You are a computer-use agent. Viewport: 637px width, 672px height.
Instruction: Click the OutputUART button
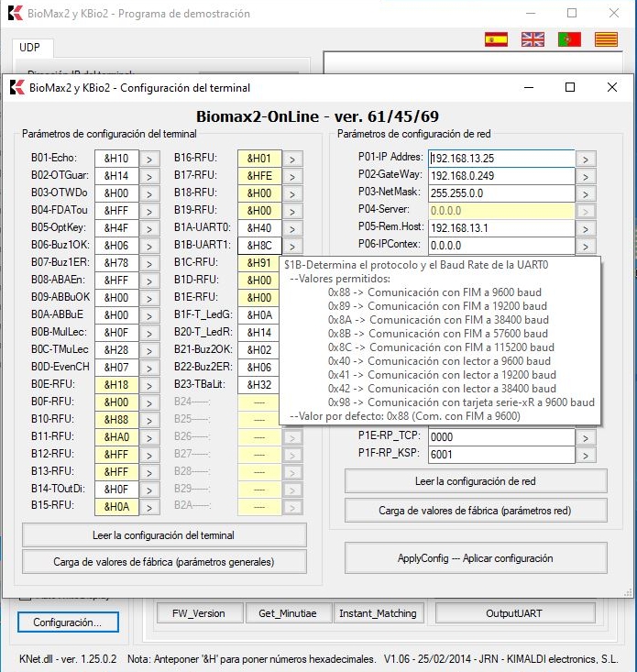click(514, 613)
